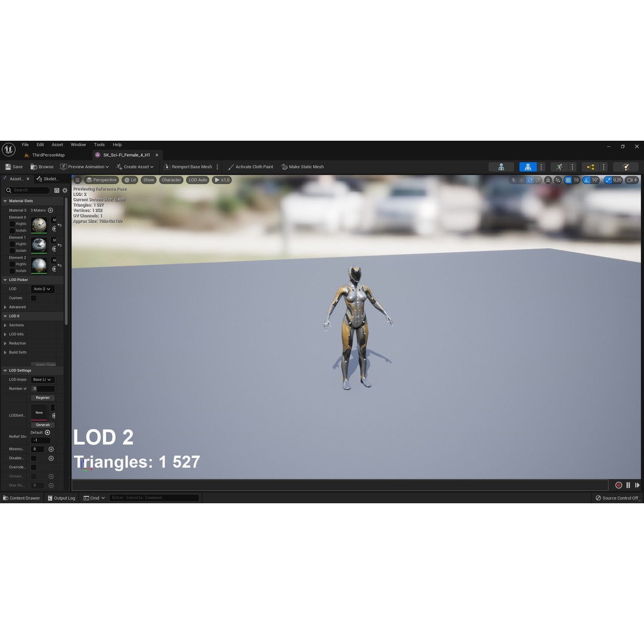
Task: Open the Window menu
Action: (x=78, y=144)
